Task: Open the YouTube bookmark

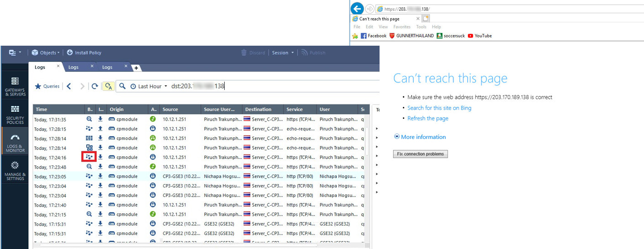Action: pyautogui.click(x=480, y=36)
